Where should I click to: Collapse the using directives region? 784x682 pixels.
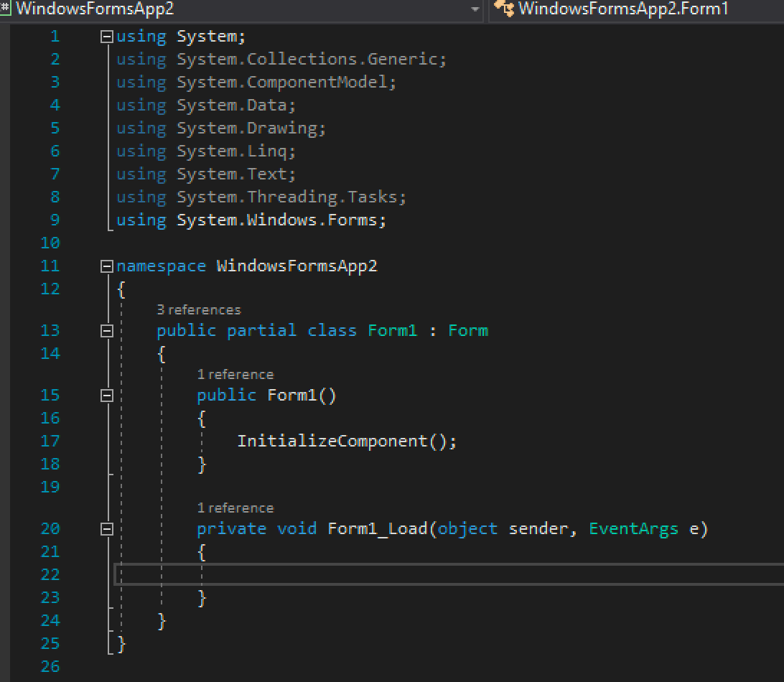pyautogui.click(x=106, y=36)
